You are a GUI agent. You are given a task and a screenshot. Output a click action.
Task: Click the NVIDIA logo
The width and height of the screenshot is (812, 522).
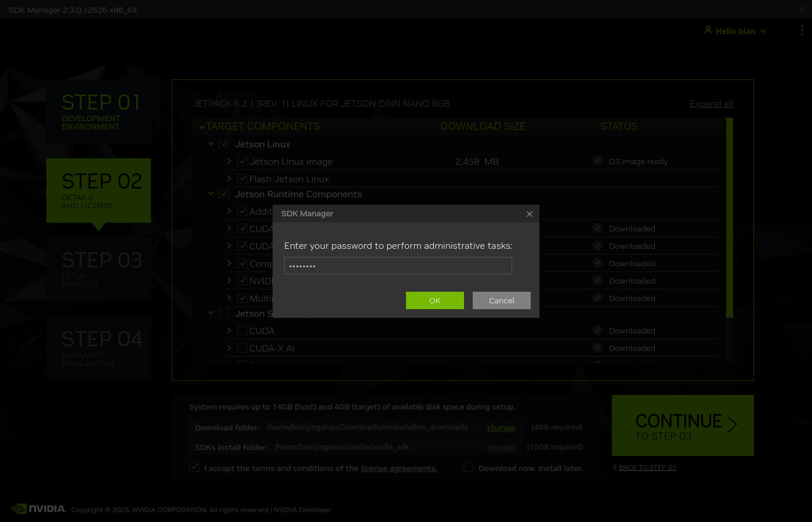(x=39, y=509)
